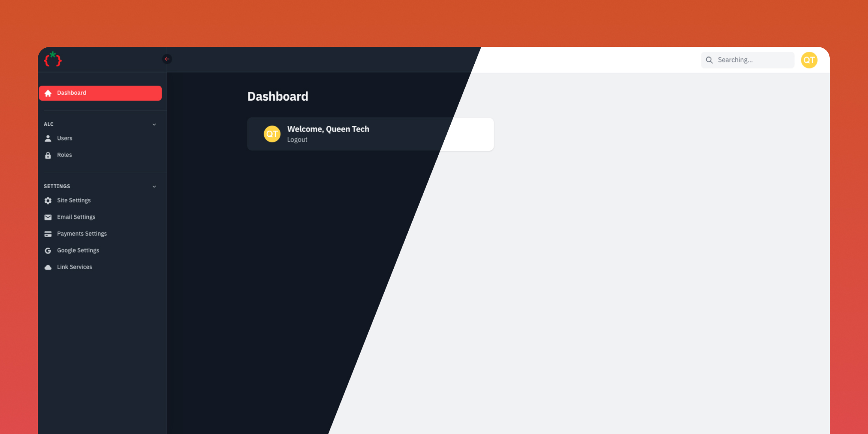868x434 pixels.
Task: Click the Email Settings envelope icon
Action: [x=48, y=217]
